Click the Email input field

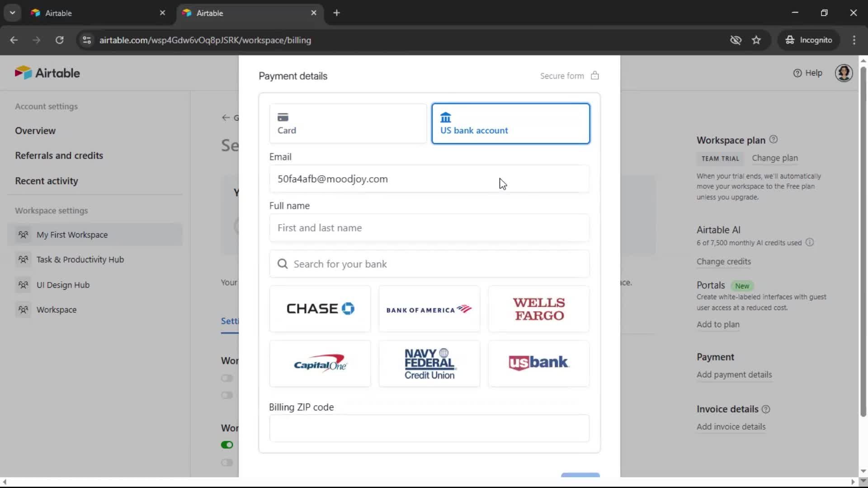click(429, 179)
